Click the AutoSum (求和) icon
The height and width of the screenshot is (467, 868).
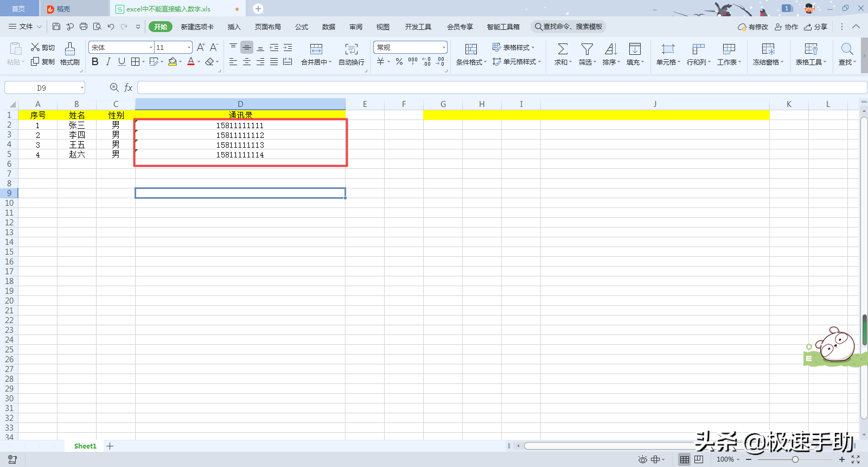(563, 49)
